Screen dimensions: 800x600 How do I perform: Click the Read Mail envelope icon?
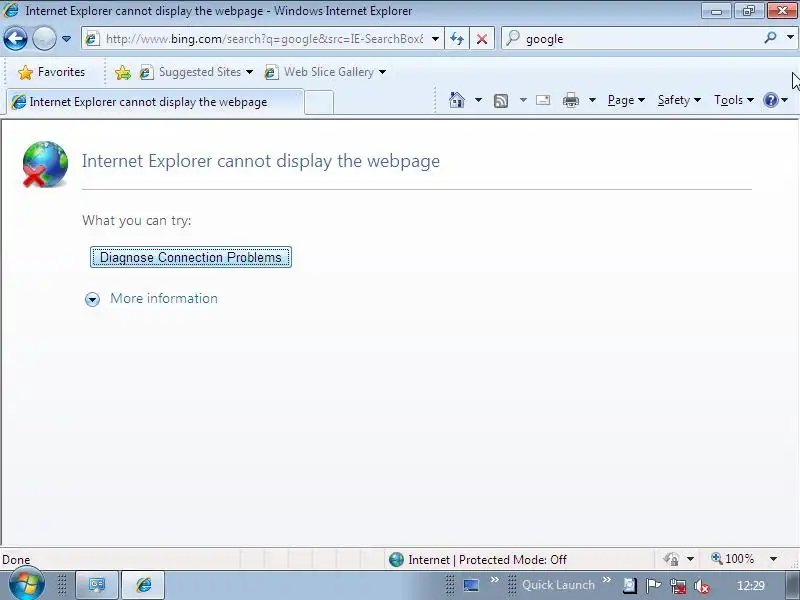(543, 100)
